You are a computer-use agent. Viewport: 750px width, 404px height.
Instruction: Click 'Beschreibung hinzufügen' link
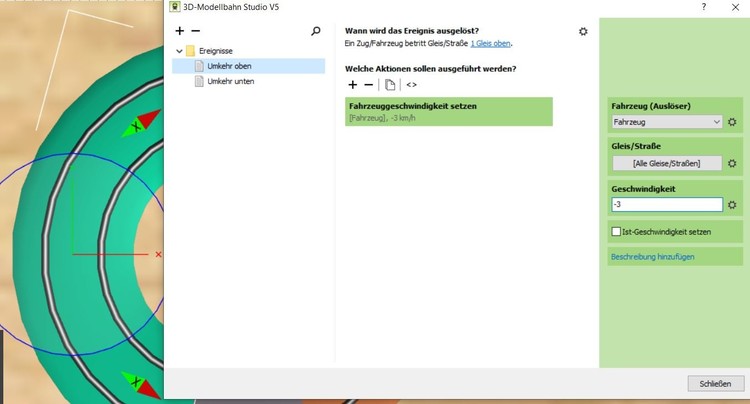pyautogui.click(x=652, y=257)
